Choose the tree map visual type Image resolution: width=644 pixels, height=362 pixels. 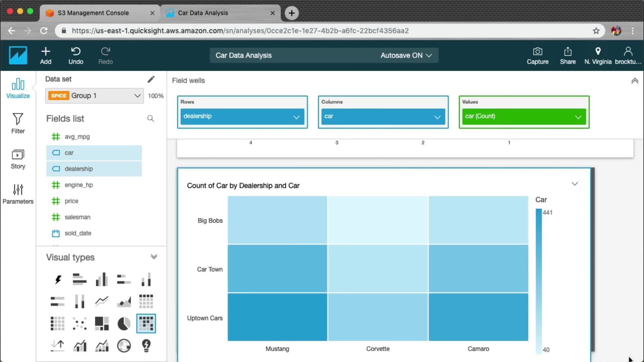coord(102,324)
